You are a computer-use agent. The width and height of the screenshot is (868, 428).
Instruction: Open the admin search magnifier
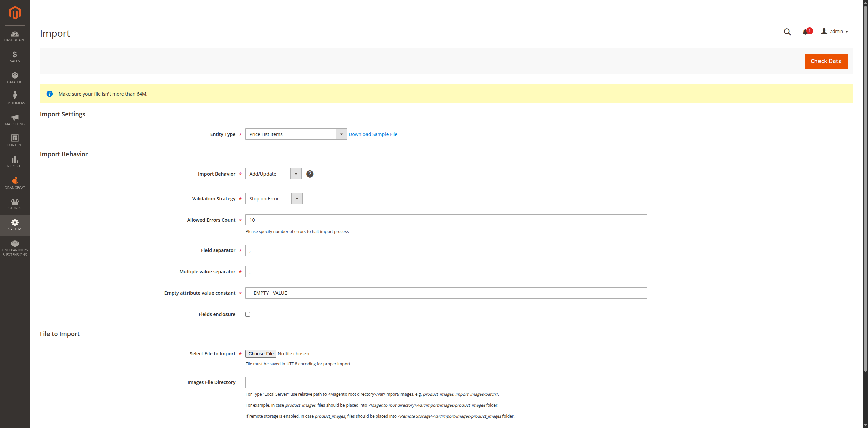coord(787,32)
